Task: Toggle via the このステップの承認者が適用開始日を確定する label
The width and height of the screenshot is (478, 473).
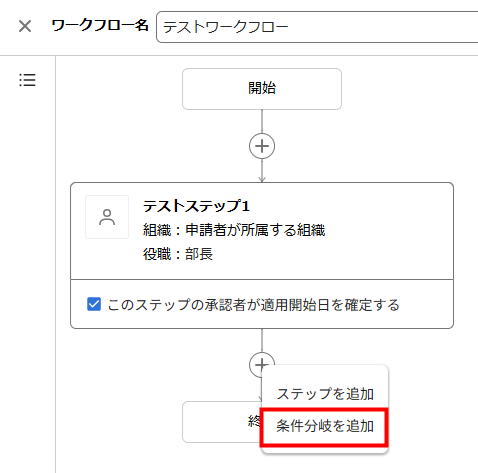Action: 253,305
